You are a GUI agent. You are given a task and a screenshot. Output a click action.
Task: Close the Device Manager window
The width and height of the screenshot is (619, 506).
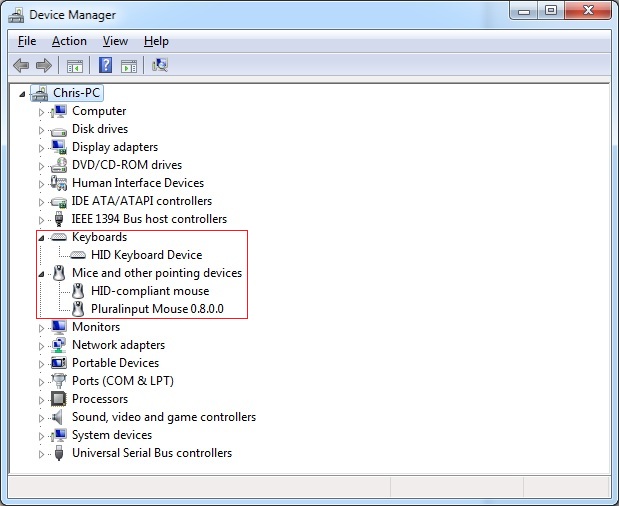point(588,11)
